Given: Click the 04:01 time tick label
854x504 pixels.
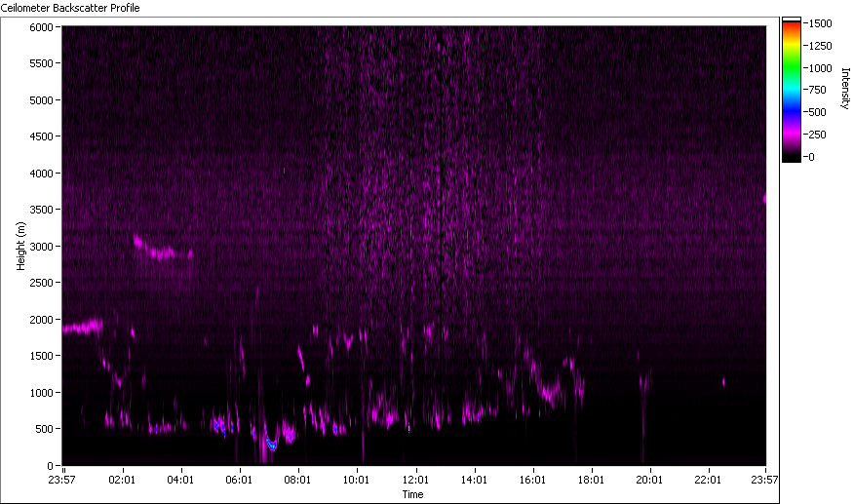Looking at the screenshot, I should pyautogui.click(x=180, y=480).
